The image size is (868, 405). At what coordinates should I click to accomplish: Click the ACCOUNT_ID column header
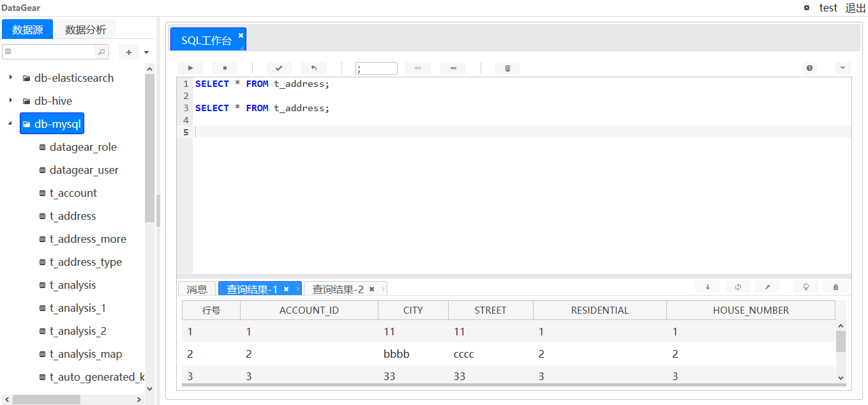tap(309, 310)
